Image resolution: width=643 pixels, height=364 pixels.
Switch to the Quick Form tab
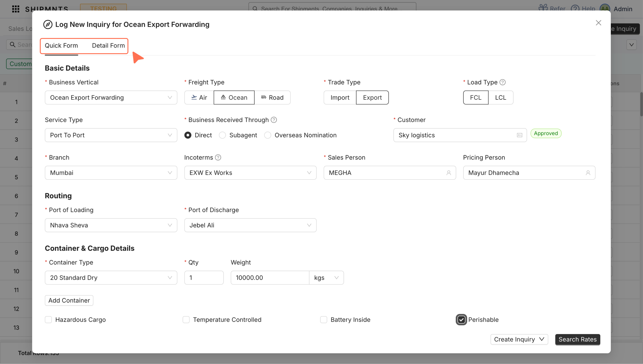coord(61,46)
